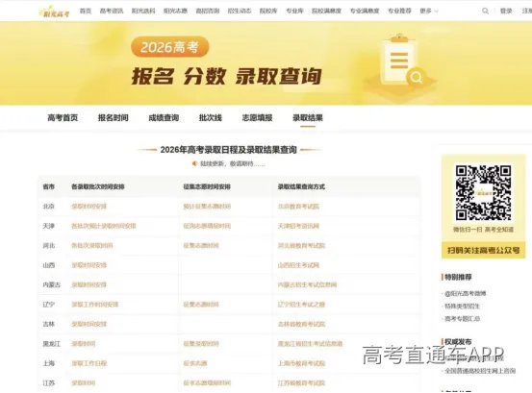Open 专业满意度 in the top navigation
The width and height of the screenshot is (532, 393).
[x=365, y=12]
